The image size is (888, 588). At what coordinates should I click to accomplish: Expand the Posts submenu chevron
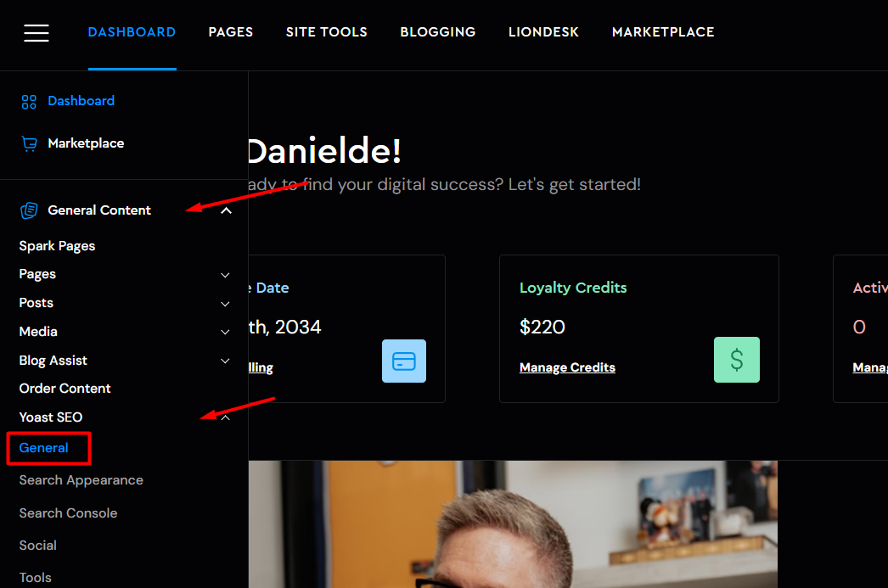(x=226, y=304)
